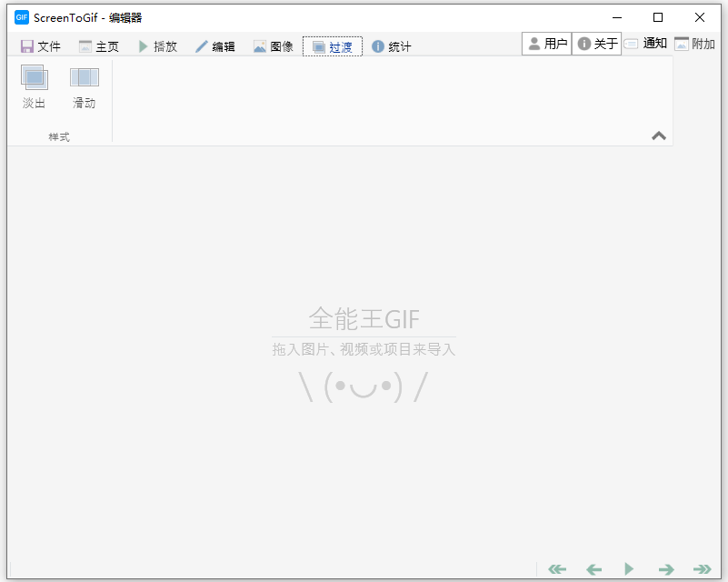Open the 统计 (Statistics) tab
This screenshot has height=582, width=728.
(x=392, y=46)
